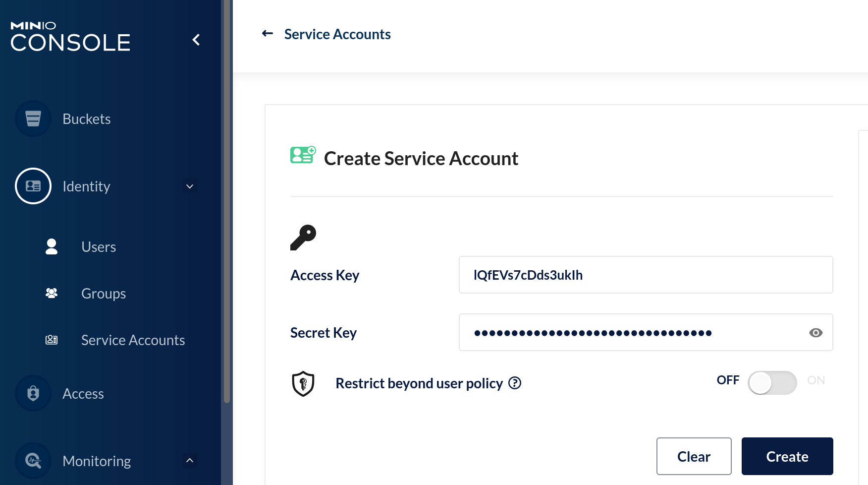
Task: Click the help icon next to Restrict policy
Action: [515, 383]
